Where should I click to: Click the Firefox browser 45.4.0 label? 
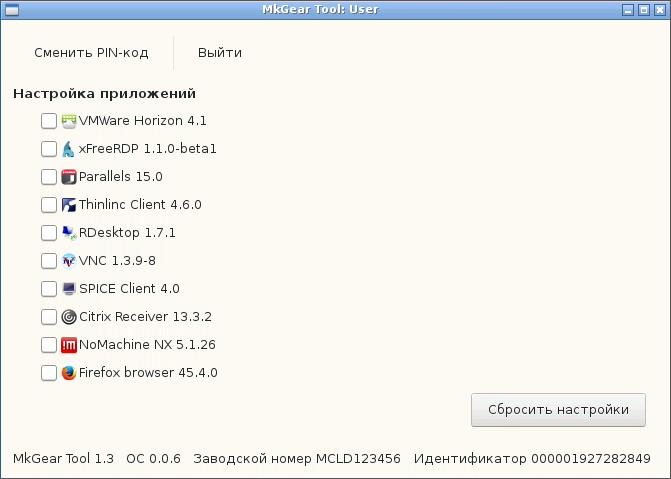coord(148,373)
